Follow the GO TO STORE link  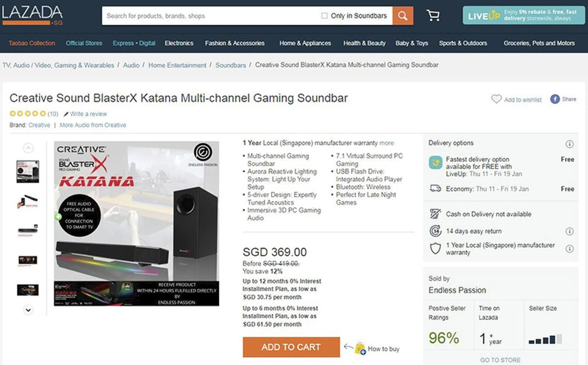[500, 360]
